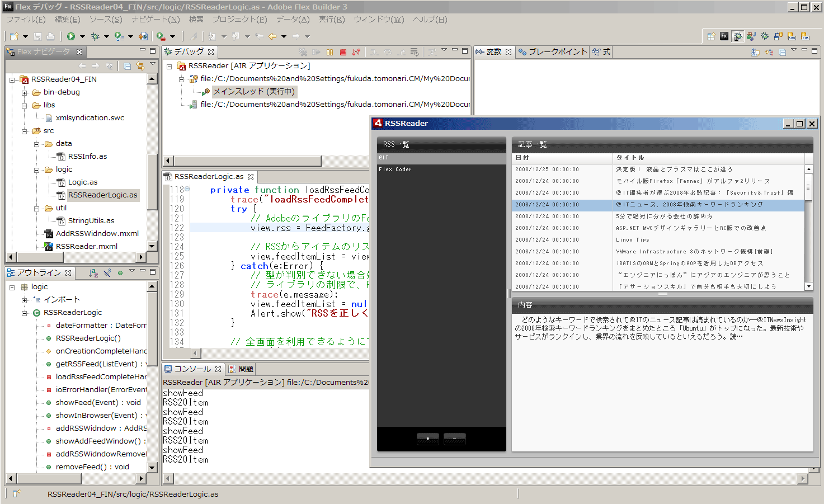Click the Disconnect icon in Debug view
Screen dimensions: 824x504
(356, 52)
